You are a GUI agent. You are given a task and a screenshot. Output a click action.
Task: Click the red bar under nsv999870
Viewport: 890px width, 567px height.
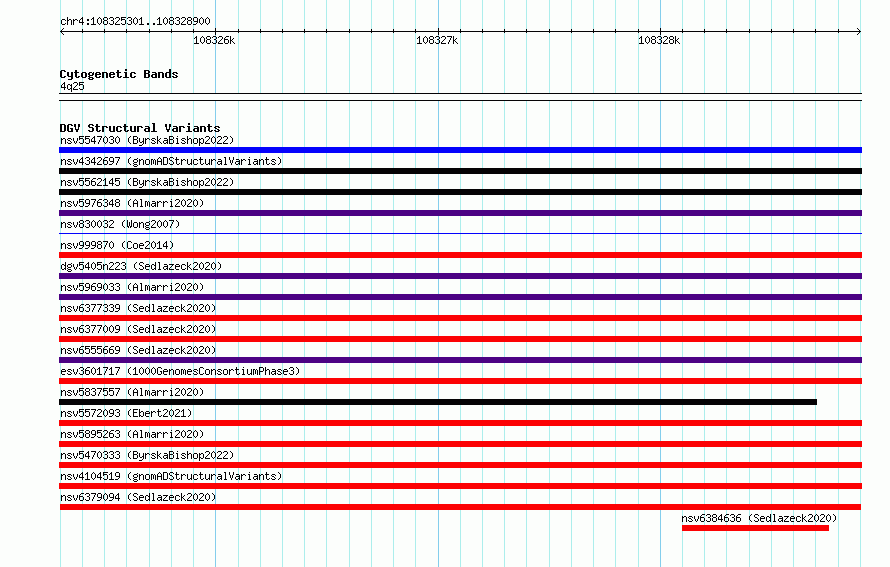point(460,255)
